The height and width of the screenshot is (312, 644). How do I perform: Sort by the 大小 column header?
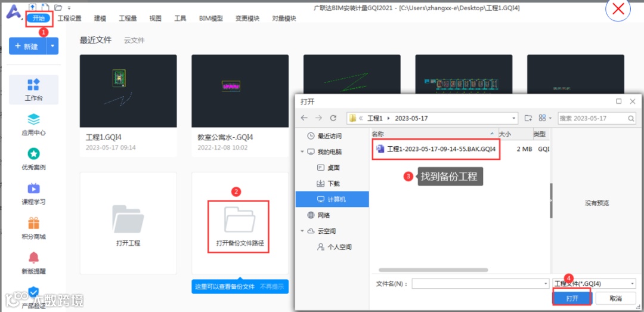(515, 134)
